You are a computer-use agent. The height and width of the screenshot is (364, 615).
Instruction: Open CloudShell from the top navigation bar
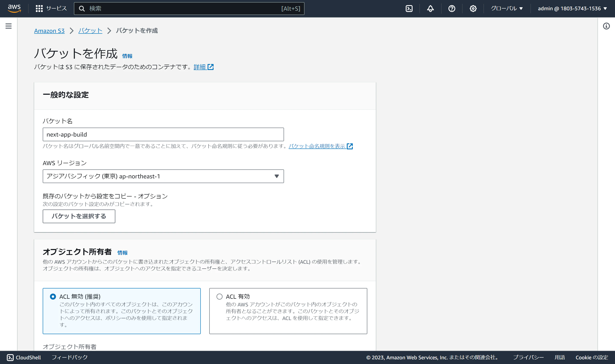(x=409, y=8)
